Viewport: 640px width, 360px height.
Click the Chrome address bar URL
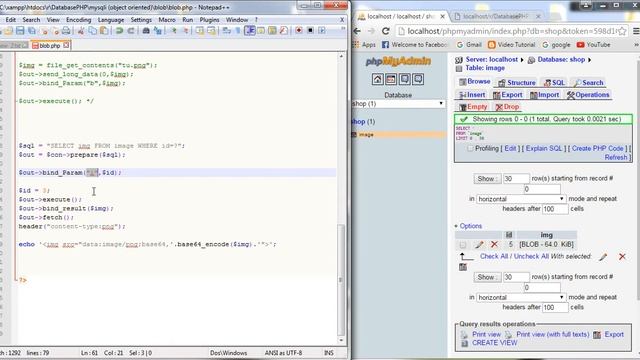pos(511,31)
